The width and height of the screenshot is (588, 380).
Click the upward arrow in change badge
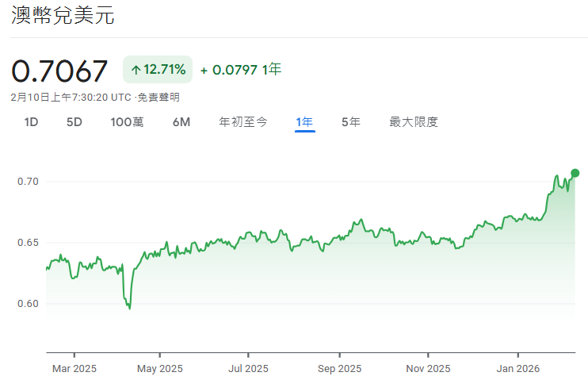coord(136,70)
